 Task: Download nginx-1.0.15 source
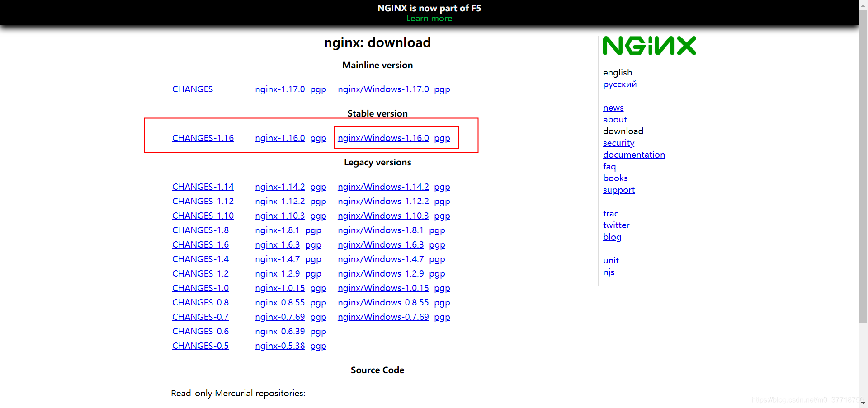(x=280, y=288)
